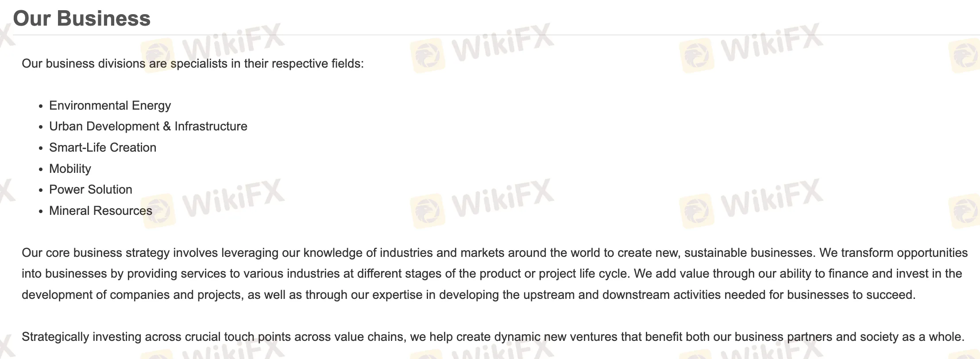The width and height of the screenshot is (980, 359).
Task: Click the "Our Business" heading
Action: click(82, 19)
